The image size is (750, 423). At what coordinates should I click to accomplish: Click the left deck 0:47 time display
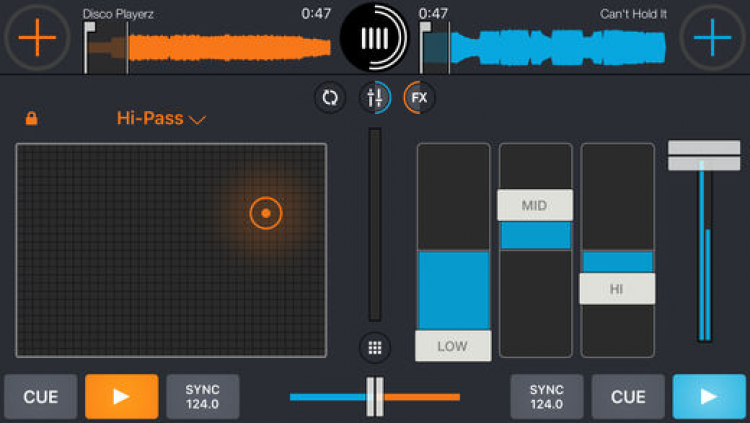point(316,13)
